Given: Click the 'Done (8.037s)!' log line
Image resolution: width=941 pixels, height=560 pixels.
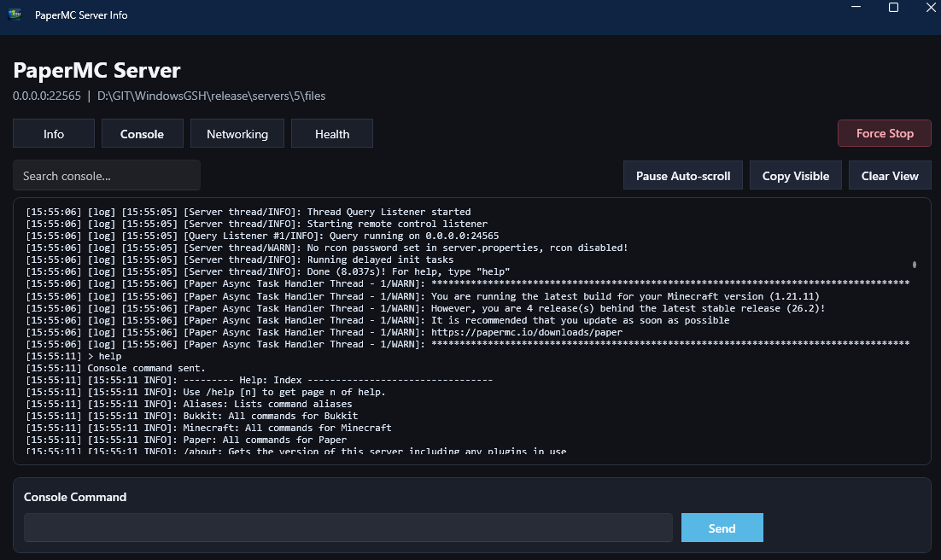Looking at the screenshot, I should [x=267, y=272].
